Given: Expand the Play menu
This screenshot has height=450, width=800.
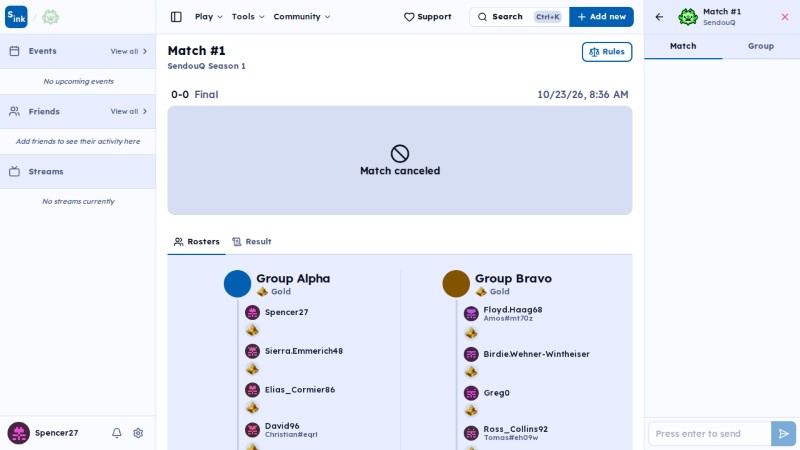Looking at the screenshot, I should (x=209, y=17).
